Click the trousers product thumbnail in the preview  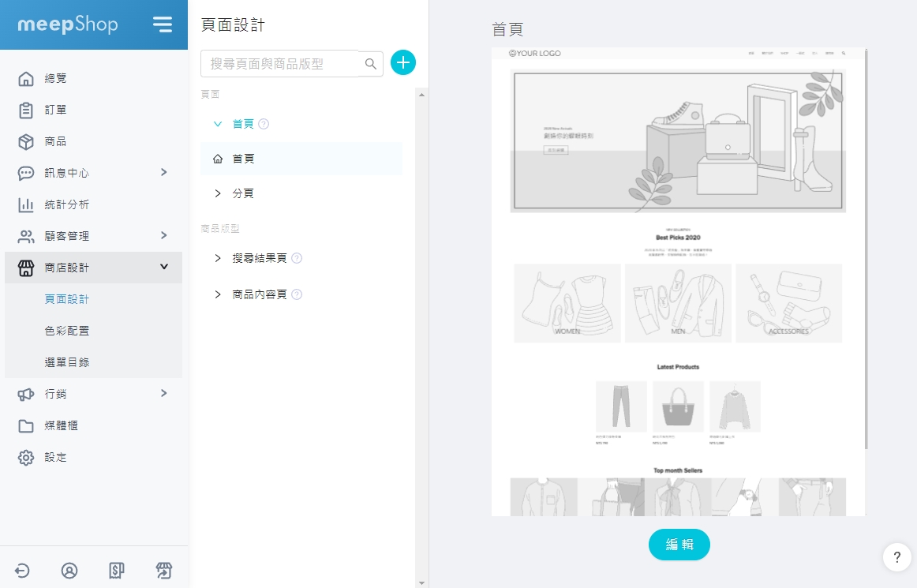[621, 406]
